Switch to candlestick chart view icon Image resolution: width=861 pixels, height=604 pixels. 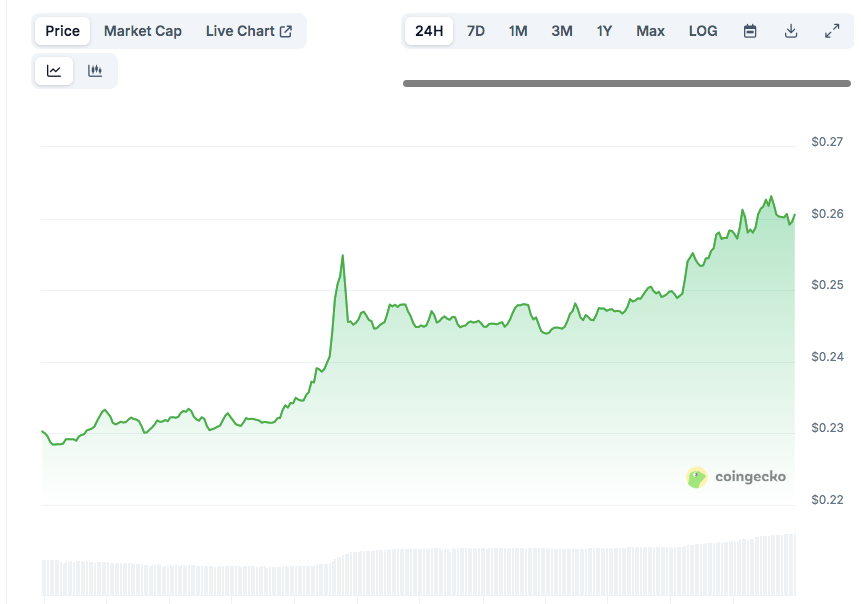95,71
